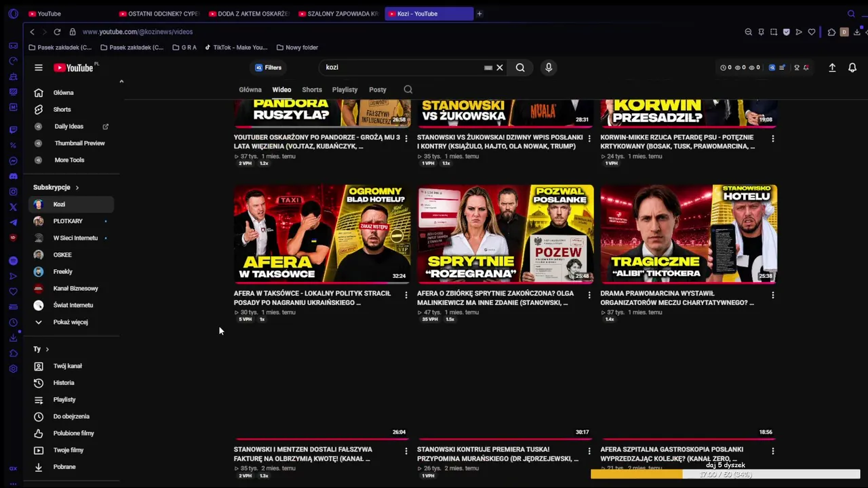Open the YouTube upload/create icon
868x488 pixels.
[832, 68]
